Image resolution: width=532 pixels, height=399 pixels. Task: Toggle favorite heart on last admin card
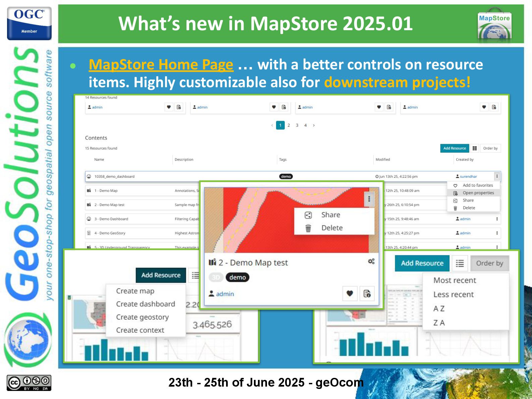[x=484, y=107]
